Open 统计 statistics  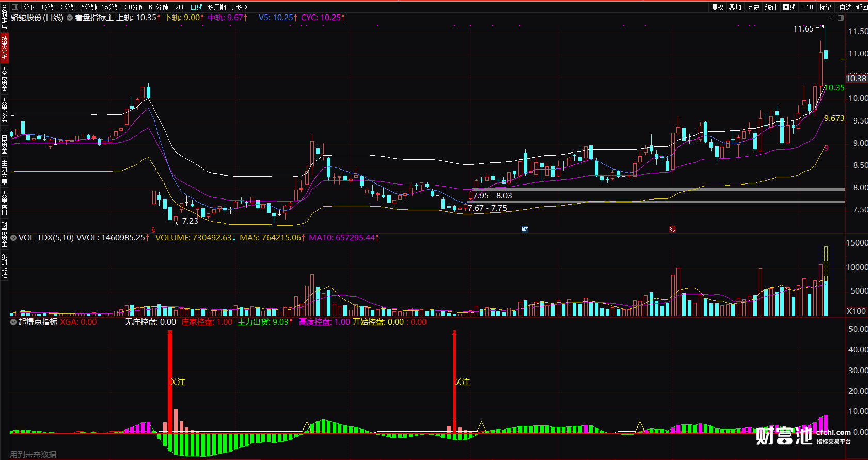click(x=771, y=7)
